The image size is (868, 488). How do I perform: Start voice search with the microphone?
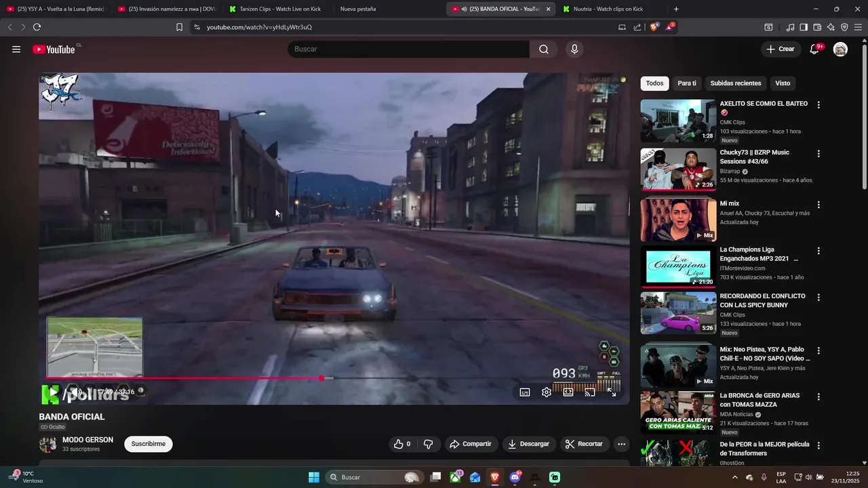[574, 49]
